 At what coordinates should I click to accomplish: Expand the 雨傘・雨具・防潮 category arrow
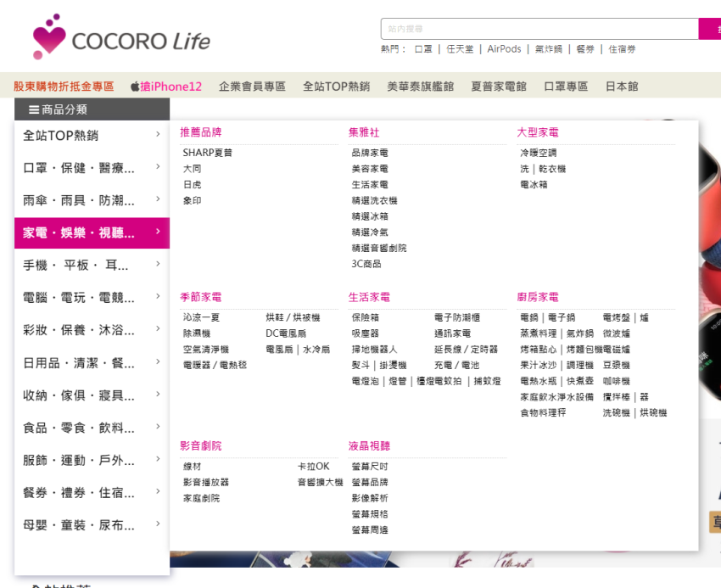click(x=158, y=199)
